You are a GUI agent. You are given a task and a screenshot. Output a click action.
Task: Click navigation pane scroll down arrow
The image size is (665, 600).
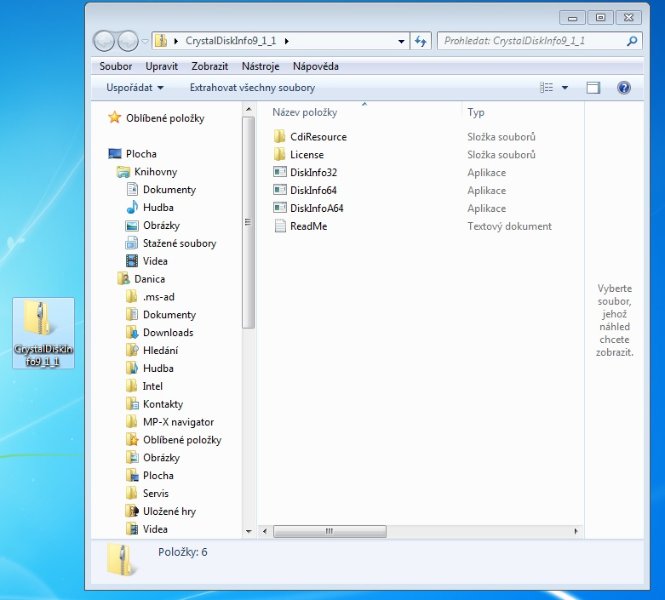(x=249, y=531)
